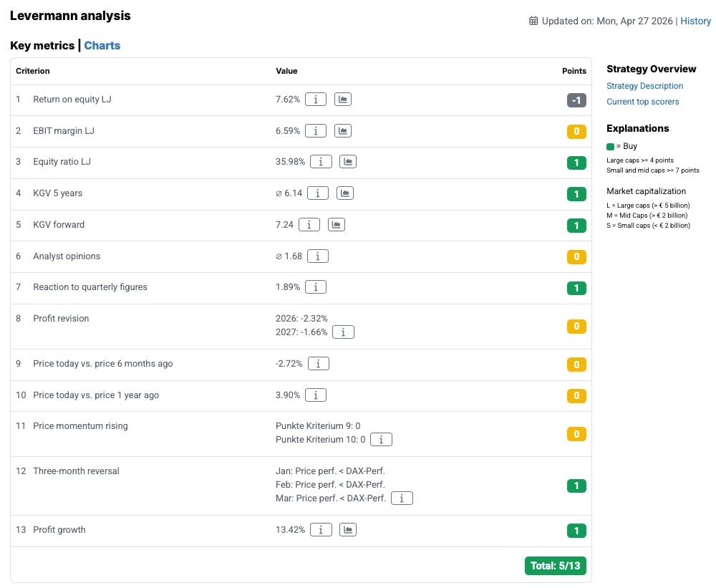
Task: Switch to the Charts tab
Action: tap(102, 46)
